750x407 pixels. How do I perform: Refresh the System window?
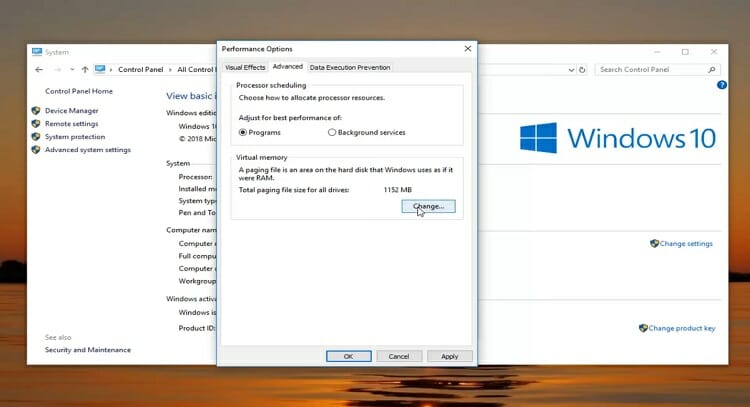(582, 70)
